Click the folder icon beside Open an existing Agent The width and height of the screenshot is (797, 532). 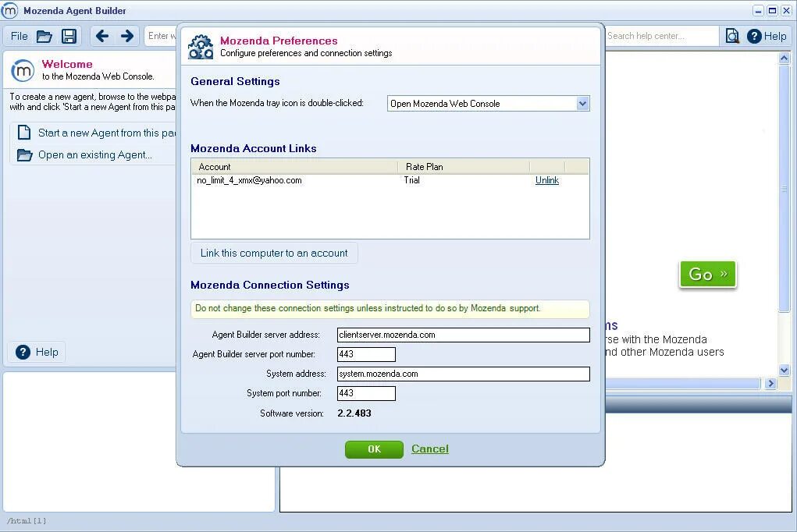tap(24, 155)
